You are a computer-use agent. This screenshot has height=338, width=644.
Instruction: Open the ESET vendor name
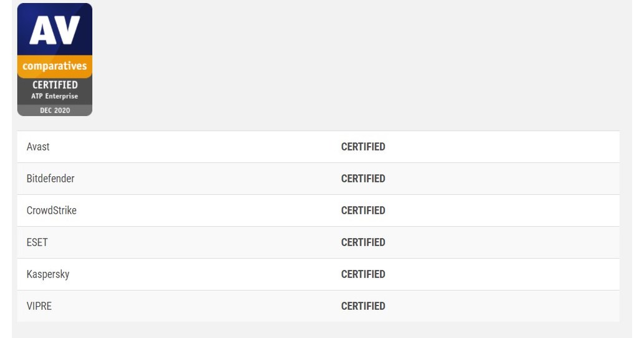pyautogui.click(x=37, y=242)
